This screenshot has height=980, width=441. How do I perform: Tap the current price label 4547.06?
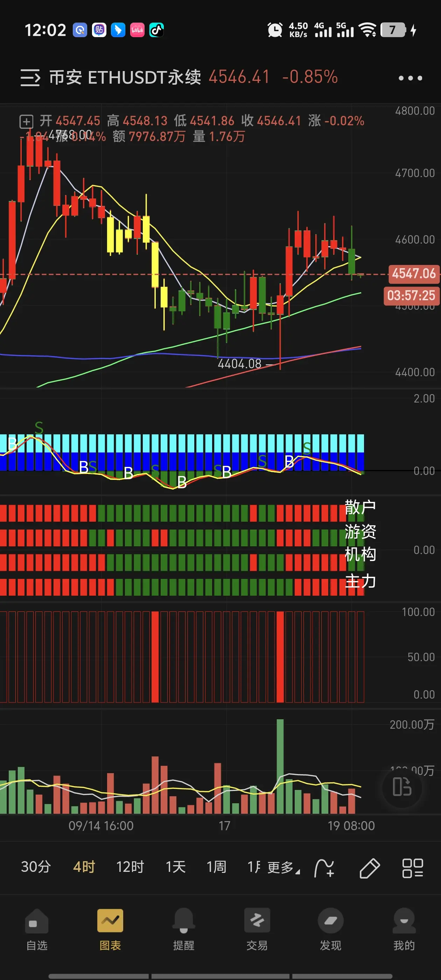pos(414,274)
